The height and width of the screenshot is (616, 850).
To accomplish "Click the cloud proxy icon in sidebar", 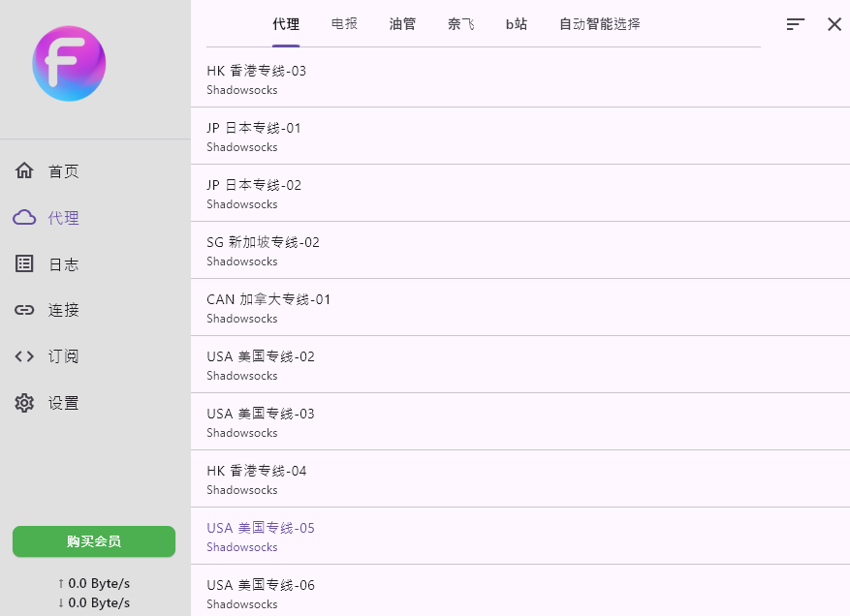I will (x=24, y=218).
